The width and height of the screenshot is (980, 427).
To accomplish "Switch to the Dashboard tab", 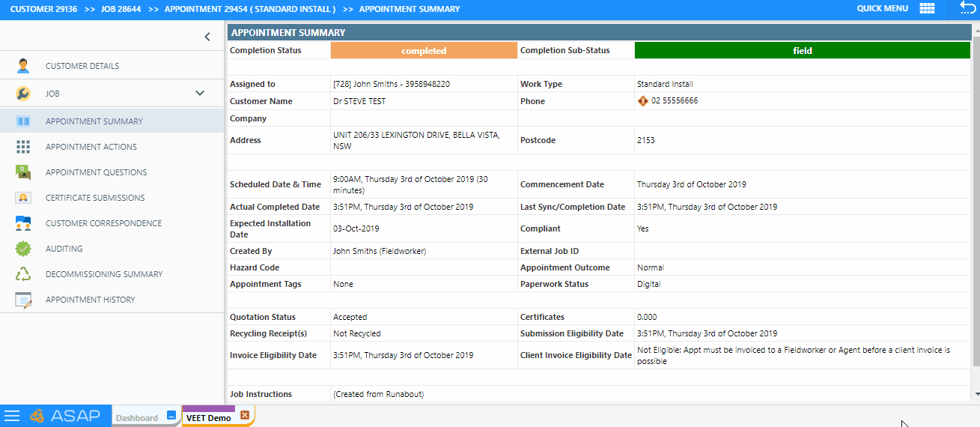I will [137, 418].
